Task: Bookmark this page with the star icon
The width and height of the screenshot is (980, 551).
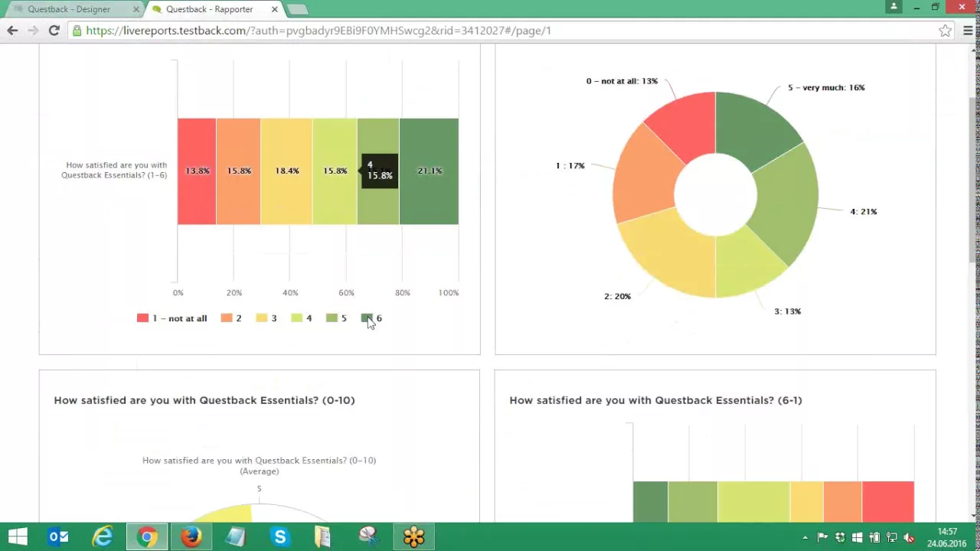Action: (x=946, y=31)
